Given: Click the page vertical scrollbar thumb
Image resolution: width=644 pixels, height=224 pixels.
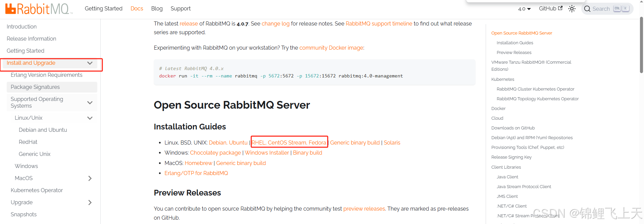Looking at the screenshot, I should point(641,45).
